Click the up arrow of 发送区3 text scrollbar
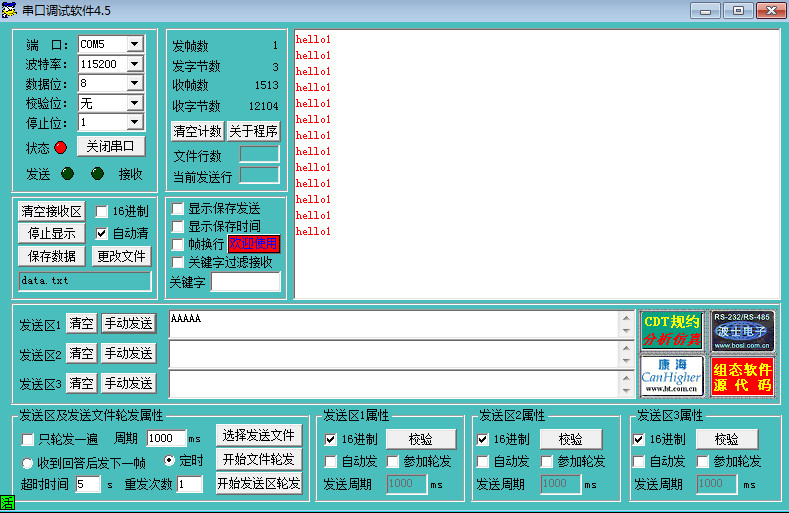 click(626, 378)
